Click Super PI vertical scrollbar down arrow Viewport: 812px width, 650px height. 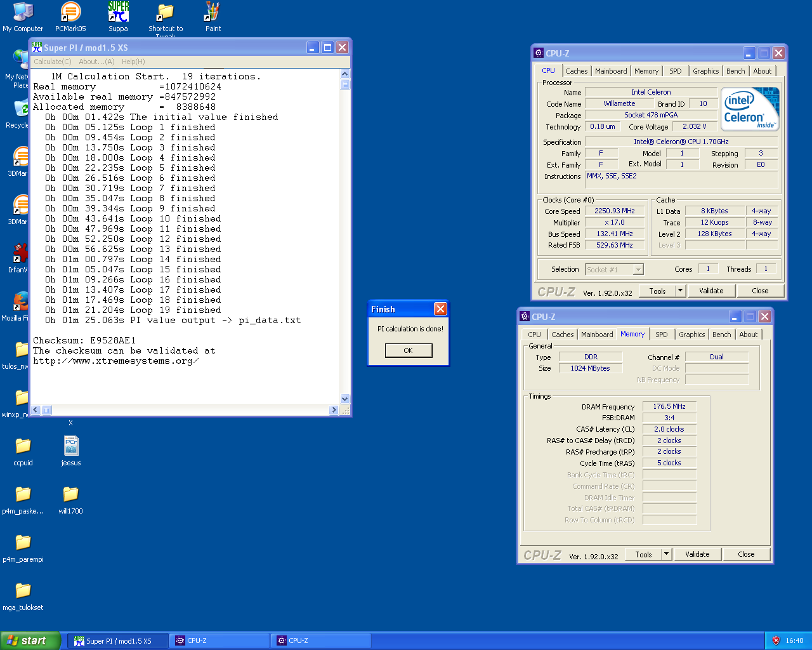pyautogui.click(x=345, y=399)
